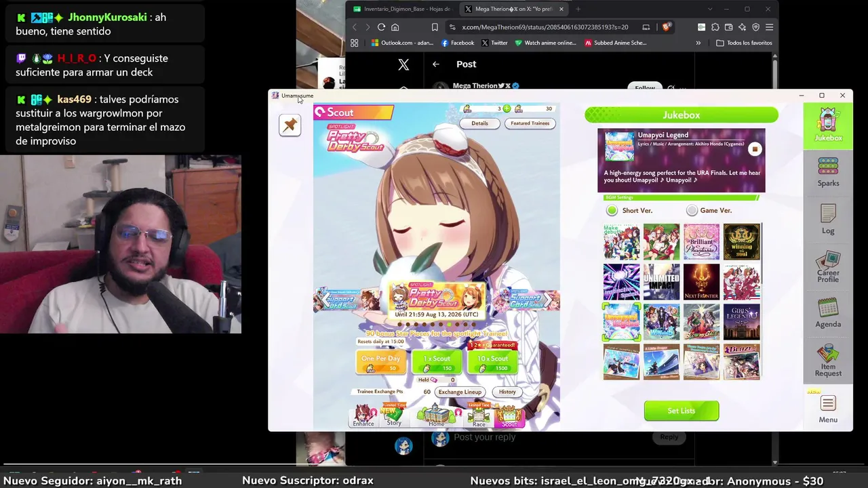Pick the Make debut! song cover
This screenshot has height=488, width=868.
point(621,242)
